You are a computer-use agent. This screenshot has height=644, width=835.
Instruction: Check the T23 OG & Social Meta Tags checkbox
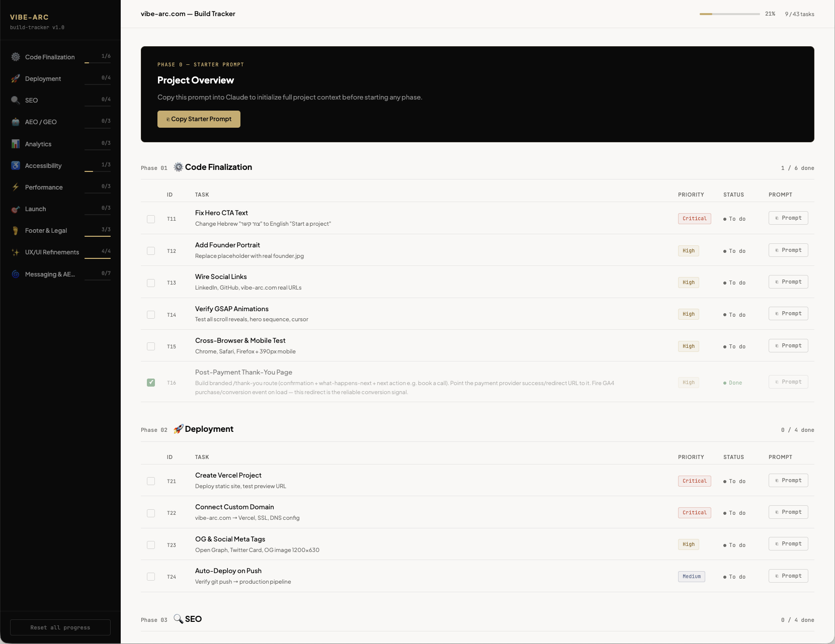pyautogui.click(x=151, y=545)
